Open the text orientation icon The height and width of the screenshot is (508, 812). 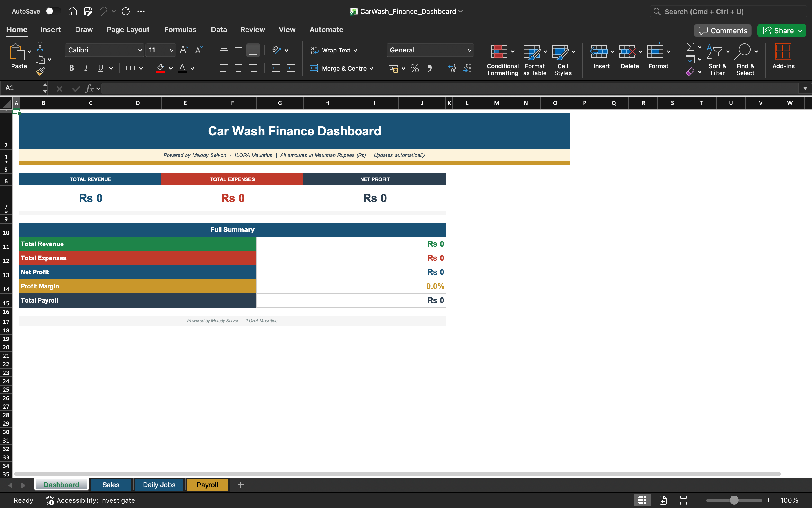coord(276,50)
